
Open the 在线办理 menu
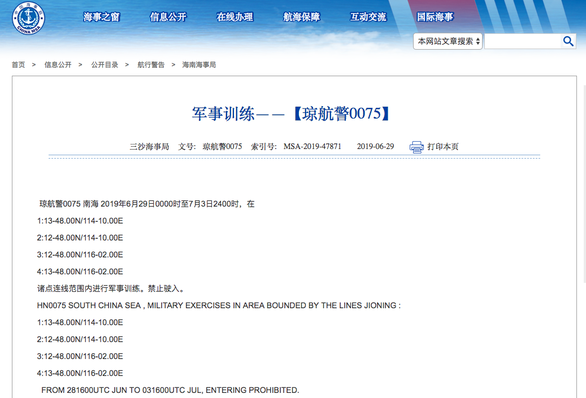pos(235,17)
